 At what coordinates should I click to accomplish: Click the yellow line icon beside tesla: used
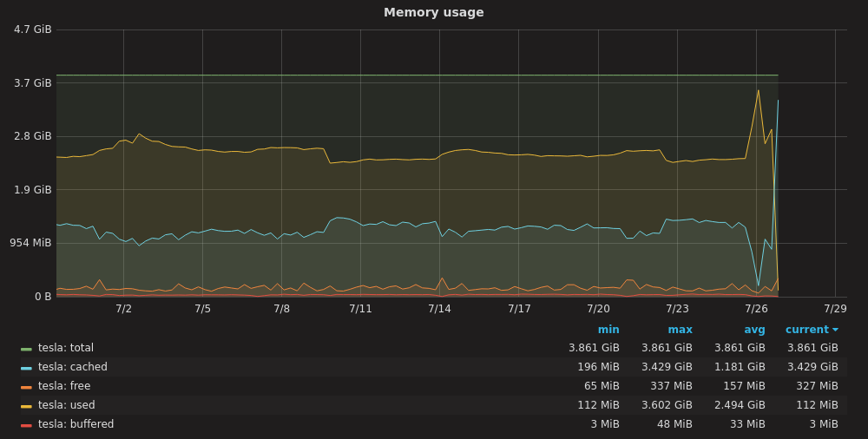tap(26, 406)
